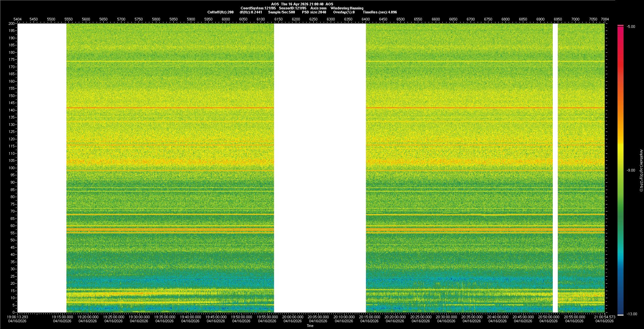Click the white empty region before 19:15
The height and width of the screenshot is (329, 644).
click(42, 168)
